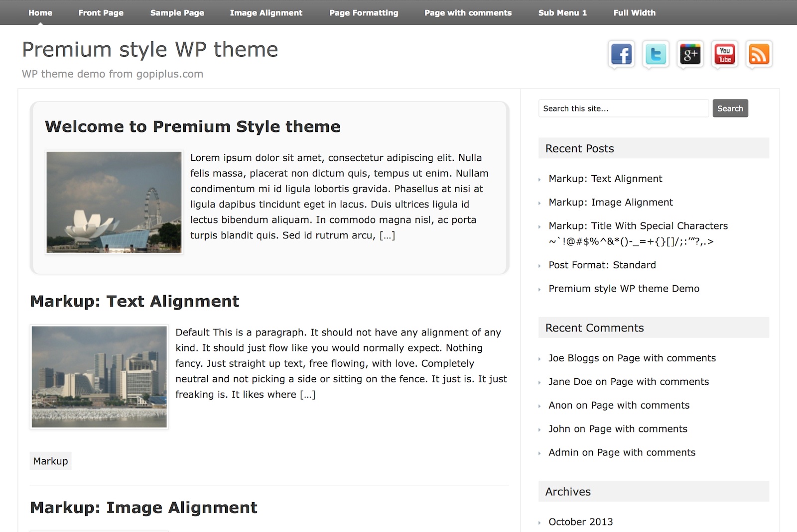This screenshot has height=532, width=797.
Task: Select Sub Menu 1 in navigation
Action: pos(562,12)
